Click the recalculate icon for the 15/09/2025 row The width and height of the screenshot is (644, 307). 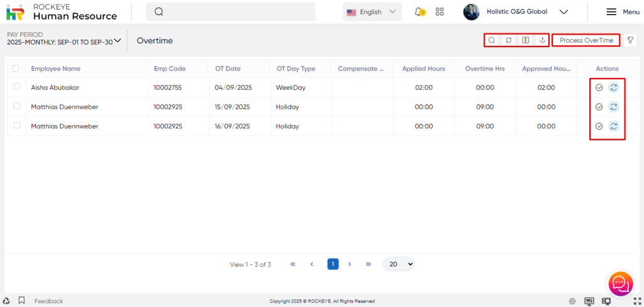click(x=613, y=107)
